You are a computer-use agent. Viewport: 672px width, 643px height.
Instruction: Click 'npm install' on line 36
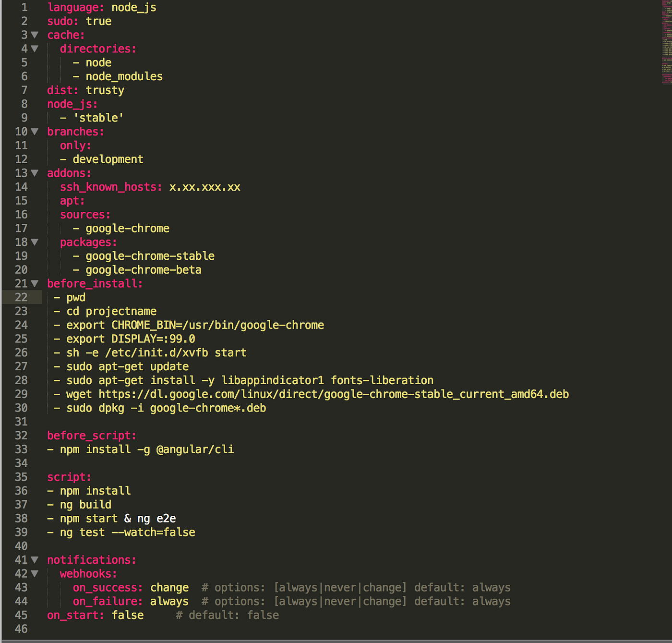(x=95, y=491)
